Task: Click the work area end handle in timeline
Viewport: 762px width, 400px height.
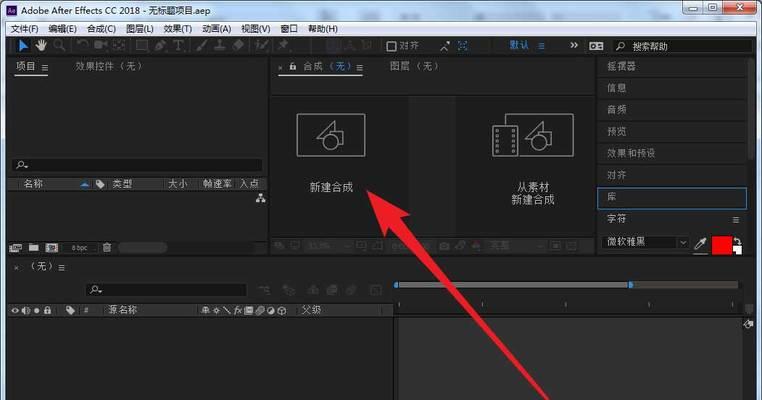Action: coord(630,285)
